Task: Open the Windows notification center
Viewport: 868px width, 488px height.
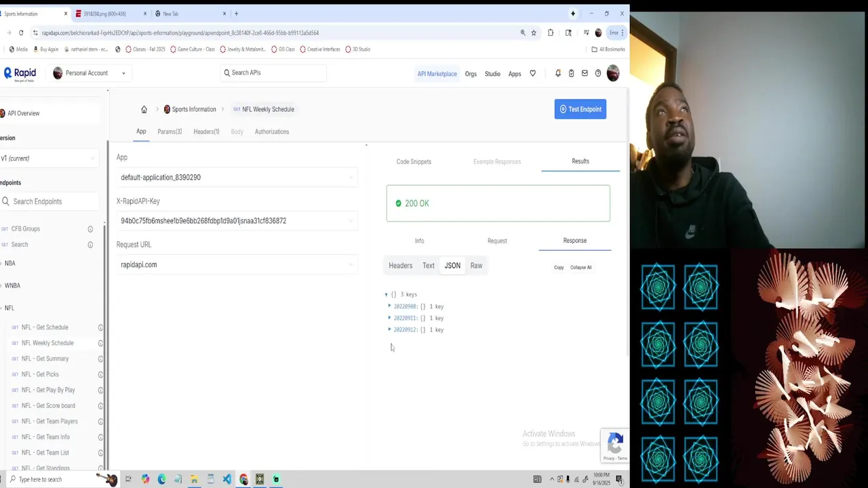Action: click(619, 479)
